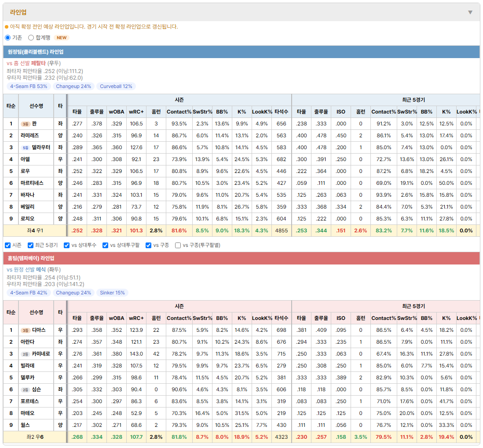The width and height of the screenshot is (483, 448).
Task: Click the 2등 badge next to 심슨
Action: coord(25,390)
